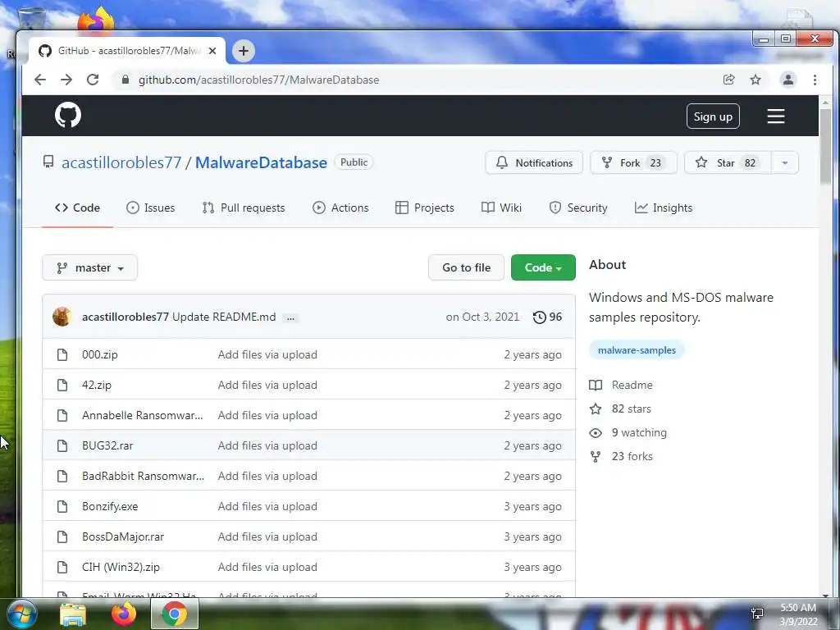
Task: Open Chrome three-dot menu
Action: click(x=815, y=80)
